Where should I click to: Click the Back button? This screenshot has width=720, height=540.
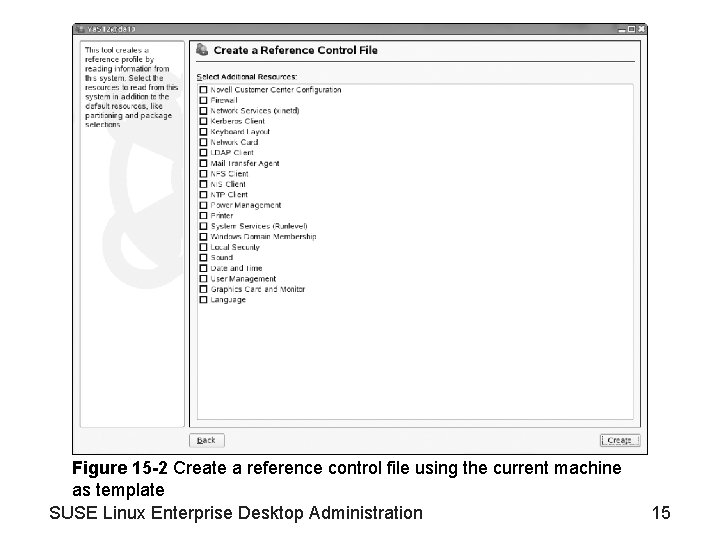tap(207, 440)
